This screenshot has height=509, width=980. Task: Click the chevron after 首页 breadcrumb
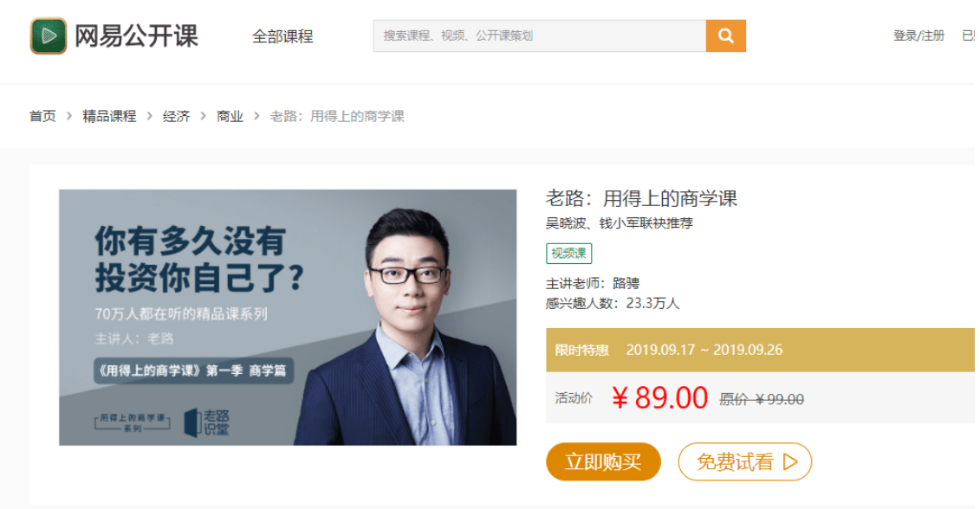coord(69,116)
